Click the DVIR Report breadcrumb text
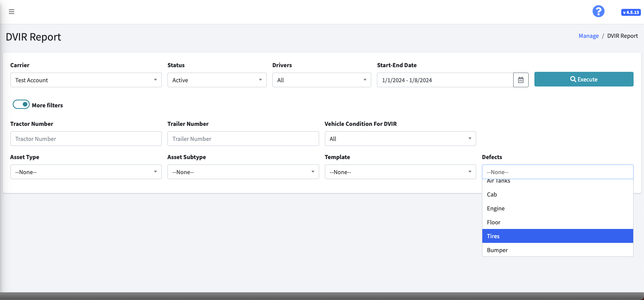Screen dimensions: 644x300 point(622,36)
